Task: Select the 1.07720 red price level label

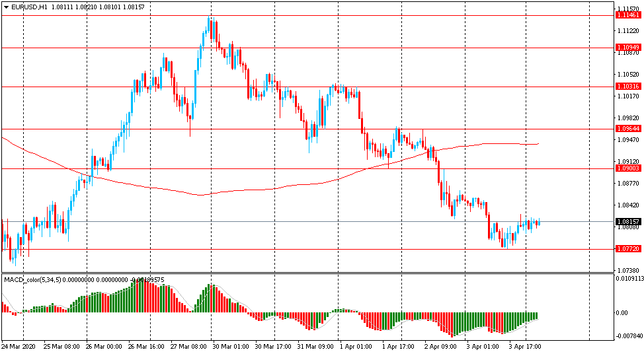Action: (x=628, y=249)
